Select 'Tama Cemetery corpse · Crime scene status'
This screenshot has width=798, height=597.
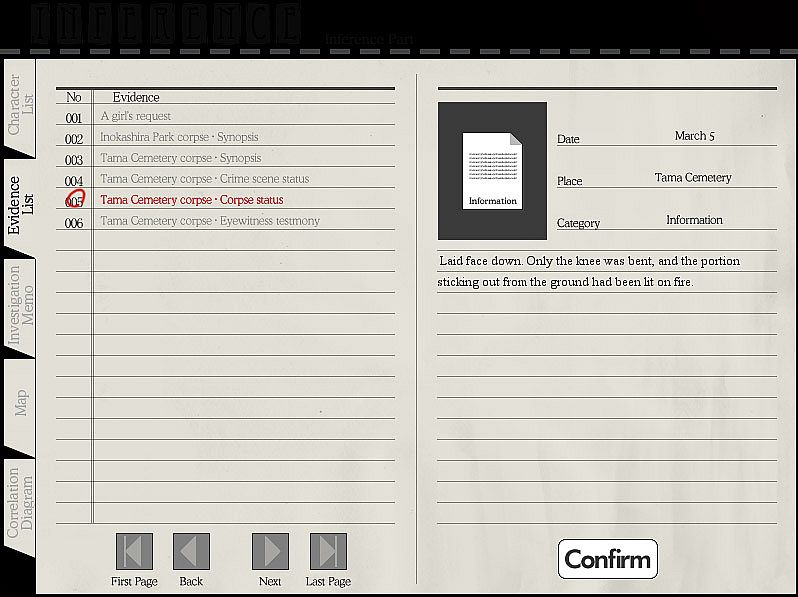[205, 179]
